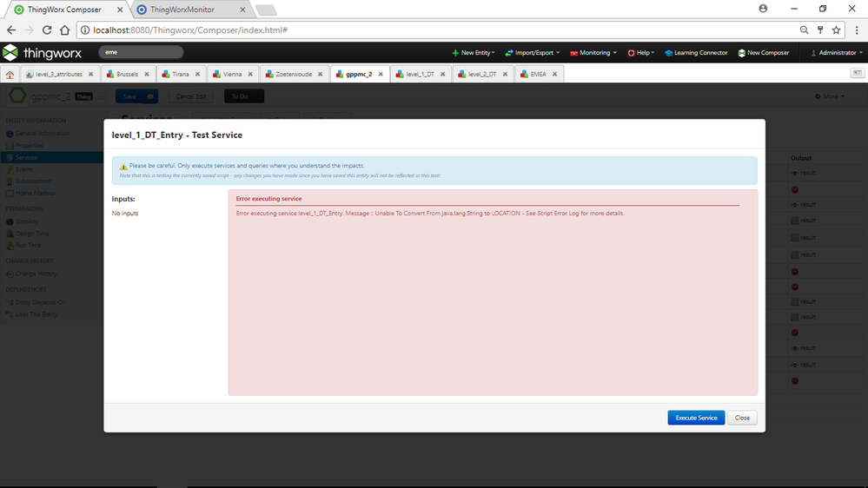Close the Tirana tab

point(197,74)
